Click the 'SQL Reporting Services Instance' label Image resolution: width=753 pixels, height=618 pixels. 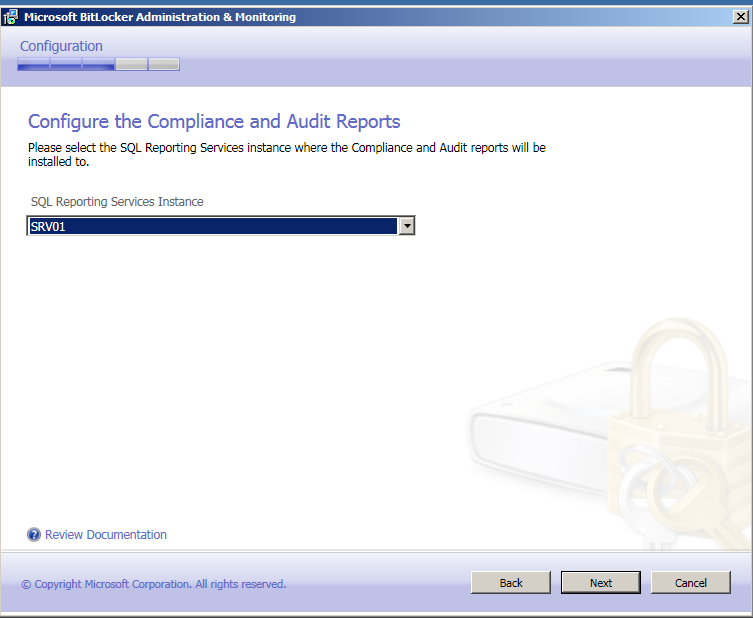coord(117,202)
